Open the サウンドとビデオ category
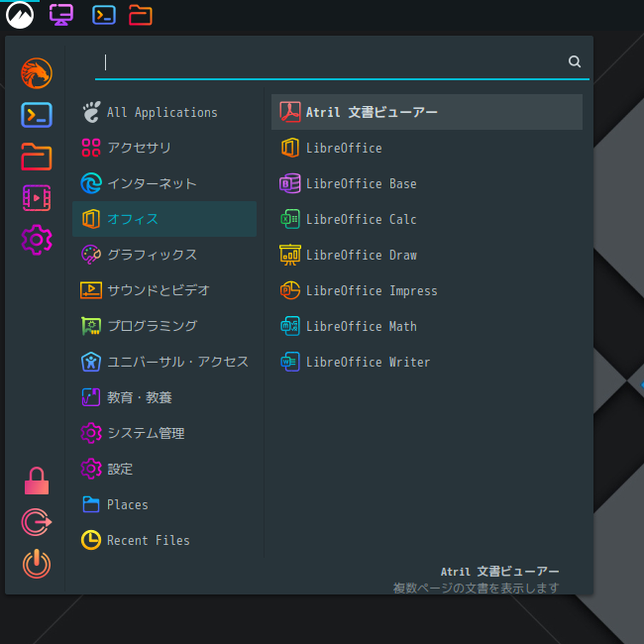 pyautogui.click(x=164, y=290)
